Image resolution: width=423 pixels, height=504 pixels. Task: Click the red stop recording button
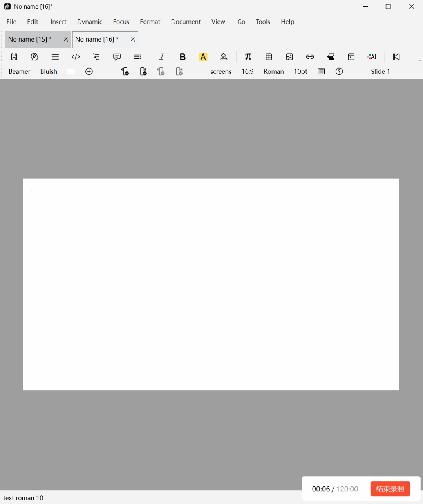tap(390, 489)
